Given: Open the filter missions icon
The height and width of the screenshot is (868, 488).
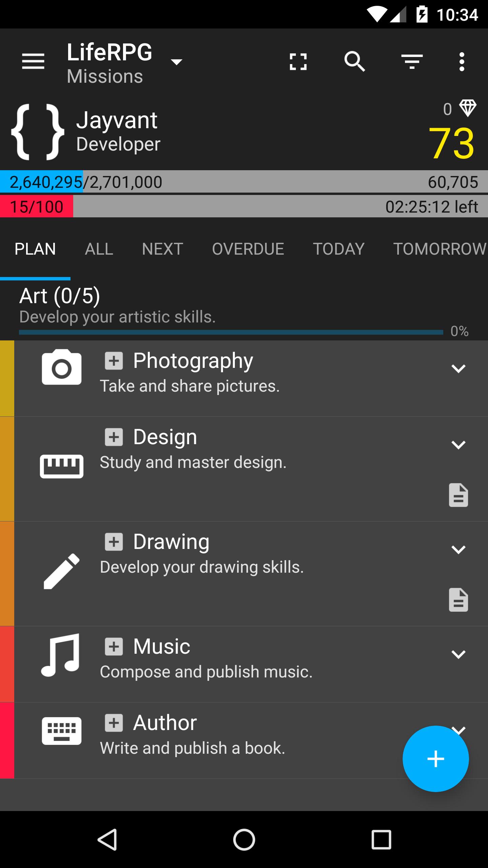Looking at the screenshot, I should (x=412, y=61).
